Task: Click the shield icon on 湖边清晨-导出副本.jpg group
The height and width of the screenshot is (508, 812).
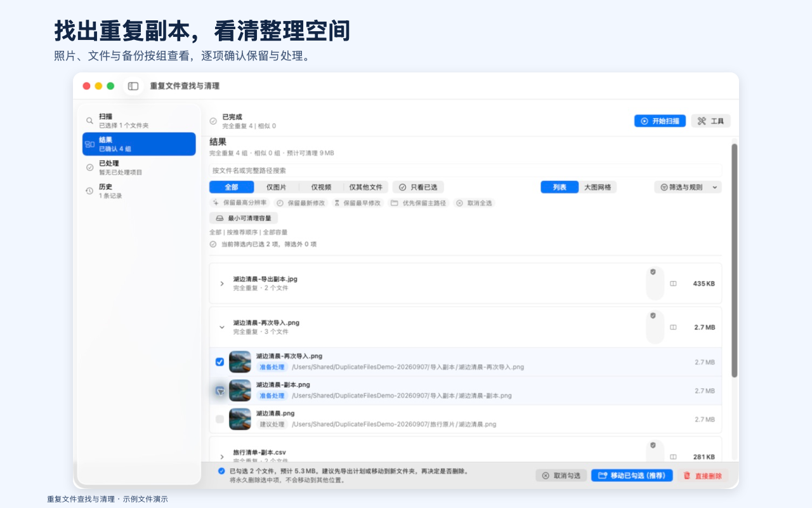Action: point(653,272)
